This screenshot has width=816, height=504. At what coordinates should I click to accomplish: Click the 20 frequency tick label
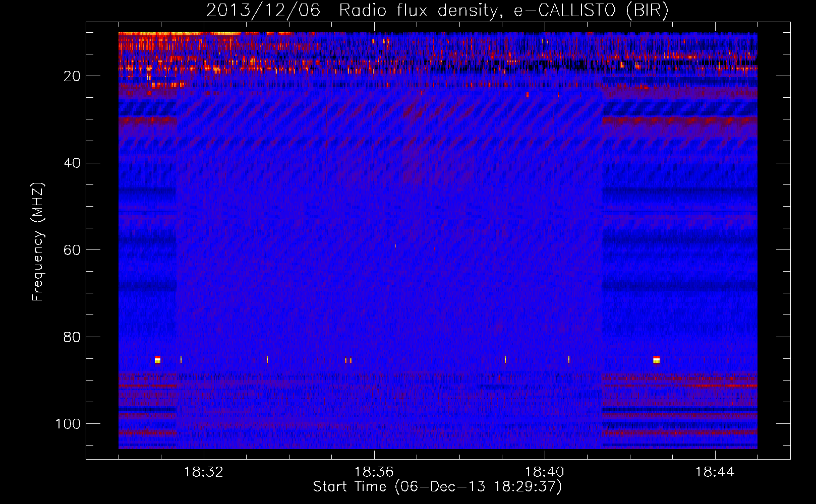tap(73, 76)
